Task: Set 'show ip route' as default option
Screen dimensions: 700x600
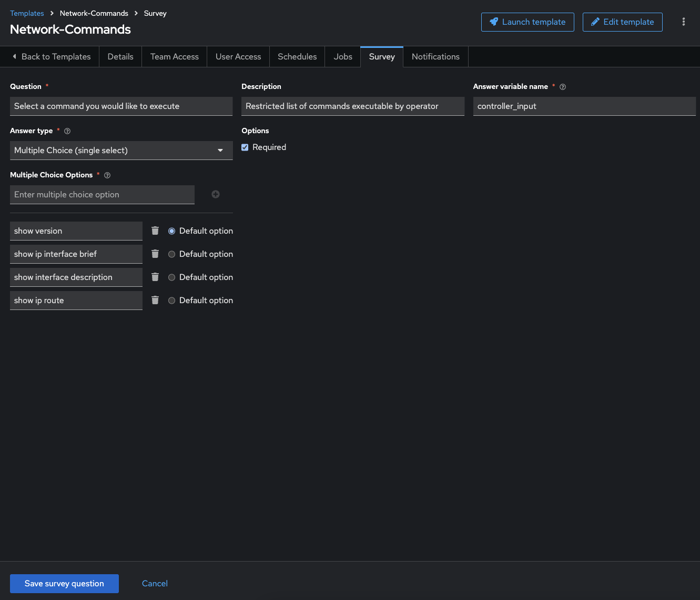Action: pos(171,301)
